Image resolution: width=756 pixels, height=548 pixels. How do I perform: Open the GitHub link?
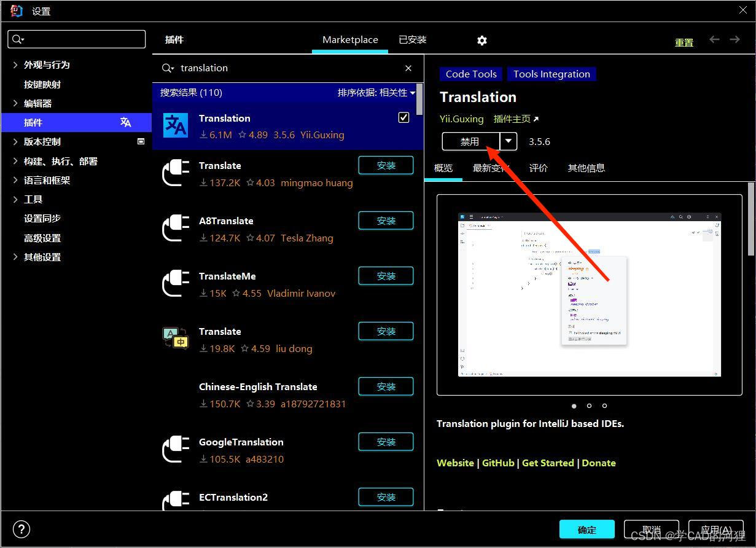(x=498, y=463)
